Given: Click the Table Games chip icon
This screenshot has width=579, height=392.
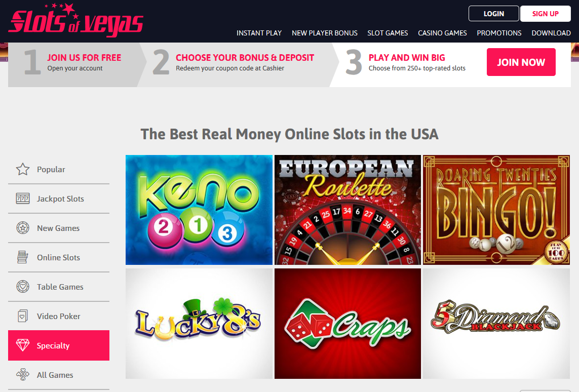Looking at the screenshot, I should [x=22, y=287].
